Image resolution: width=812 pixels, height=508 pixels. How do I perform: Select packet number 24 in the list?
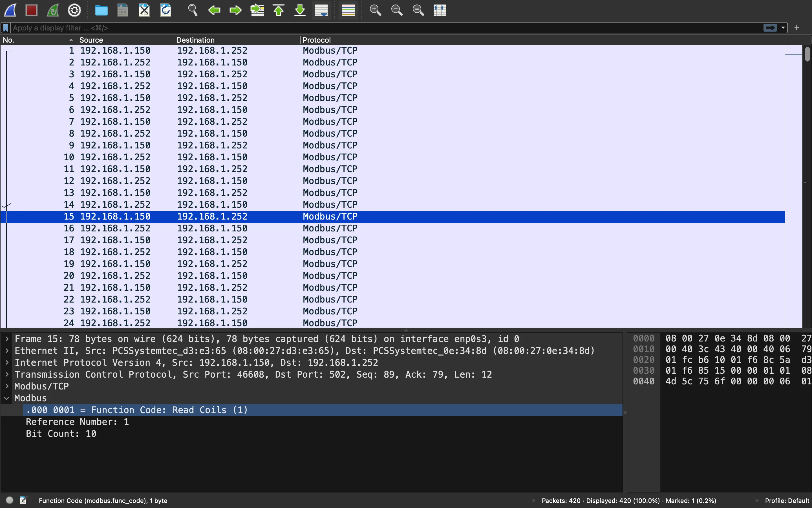[392, 323]
